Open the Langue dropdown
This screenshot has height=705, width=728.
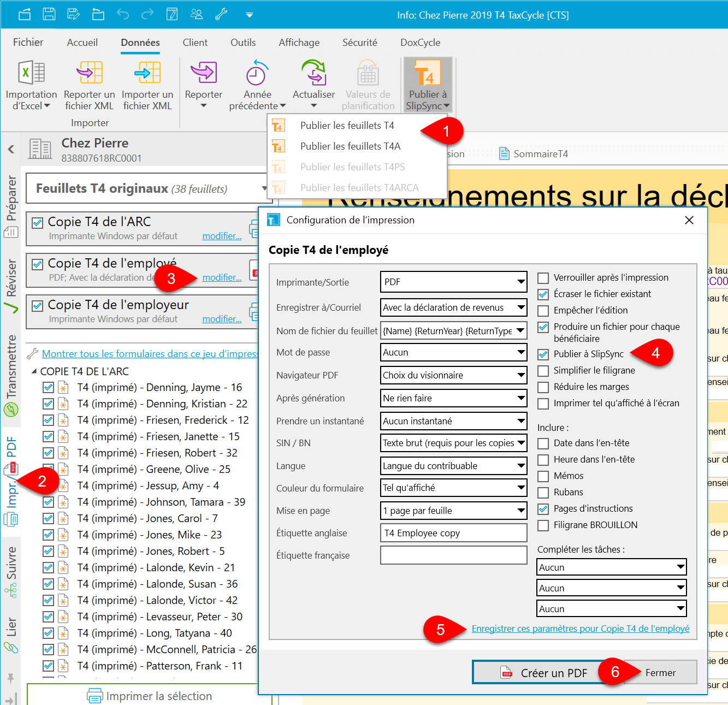point(454,466)
